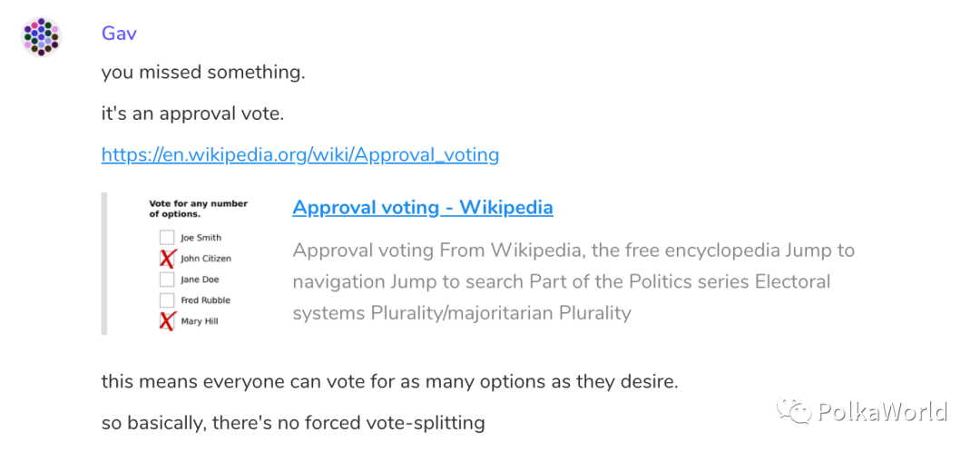Toggle the Mary Hill red X checkbox

167,321
